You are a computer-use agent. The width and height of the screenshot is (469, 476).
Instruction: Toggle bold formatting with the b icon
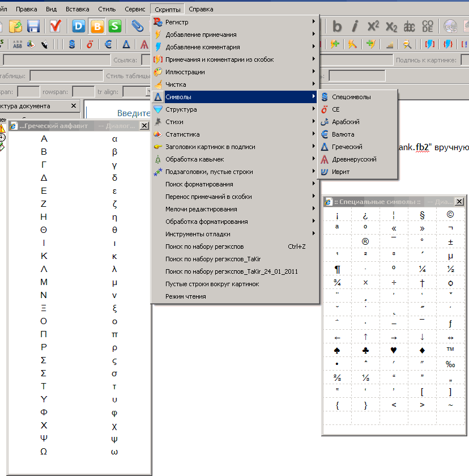338,26
